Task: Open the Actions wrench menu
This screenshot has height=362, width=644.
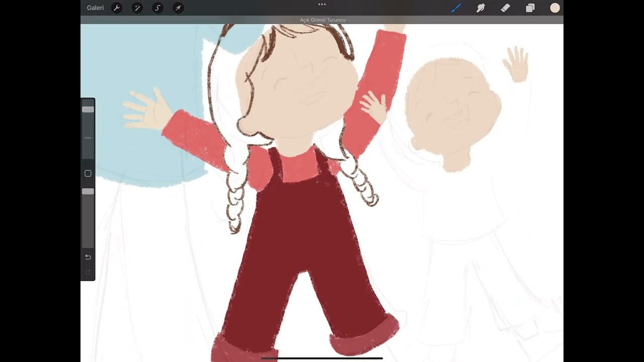Action: coord(117,8)
